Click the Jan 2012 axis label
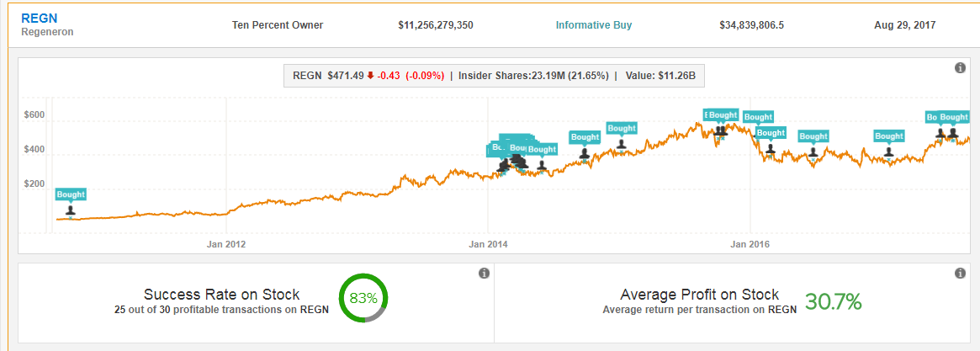 click(225, 244)
